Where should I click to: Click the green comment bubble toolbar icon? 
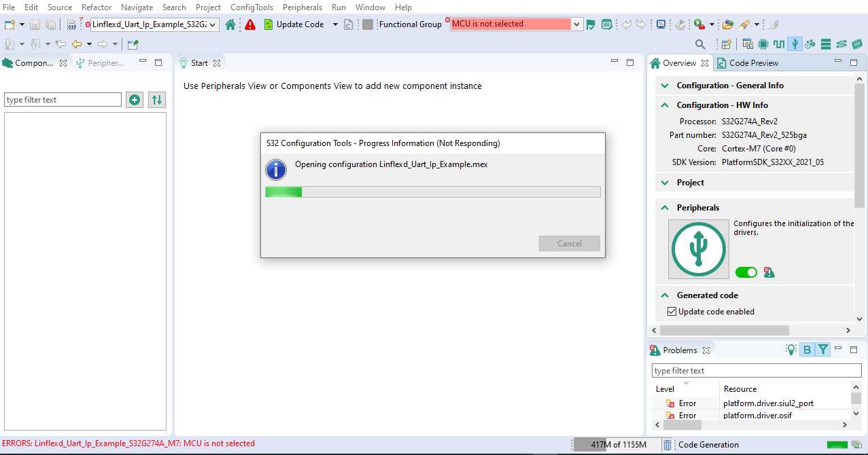pyautogui.click(x=606, y=24)
